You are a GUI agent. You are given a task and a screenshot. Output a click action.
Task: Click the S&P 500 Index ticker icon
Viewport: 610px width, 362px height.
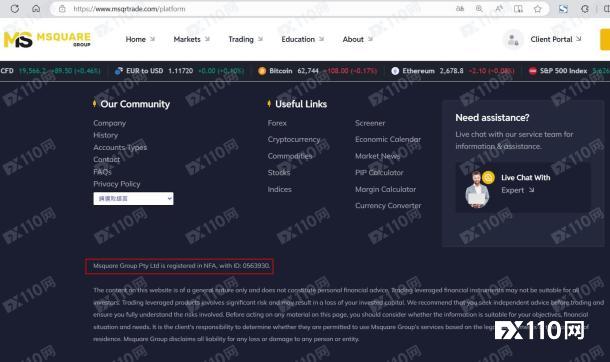tap(533, 71)
